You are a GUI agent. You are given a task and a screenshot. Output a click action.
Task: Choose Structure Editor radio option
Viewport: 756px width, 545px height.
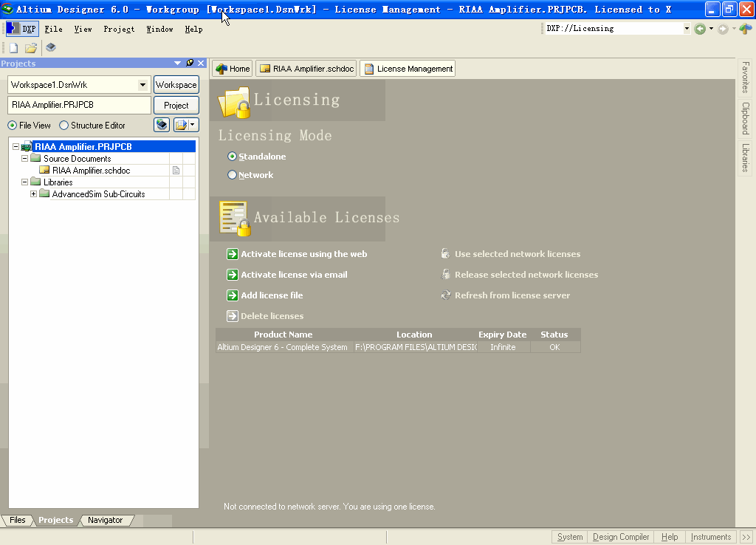tap(63, 126)
